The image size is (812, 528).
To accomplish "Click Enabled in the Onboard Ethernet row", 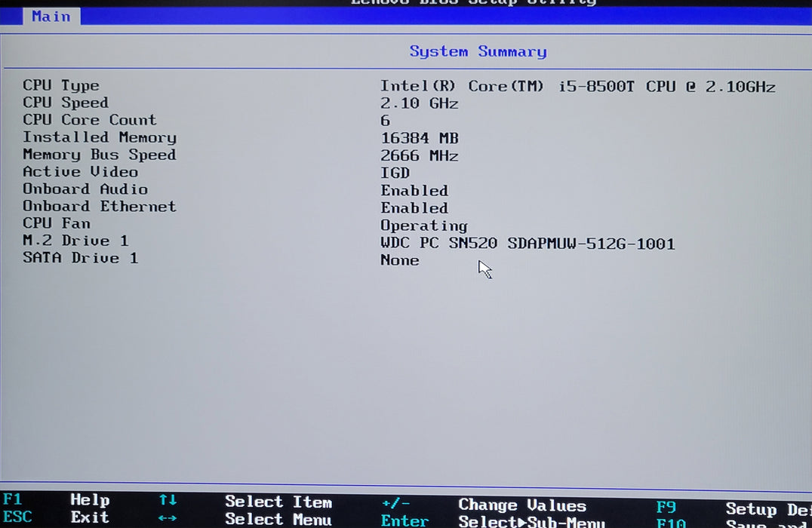I will [414, 207].
